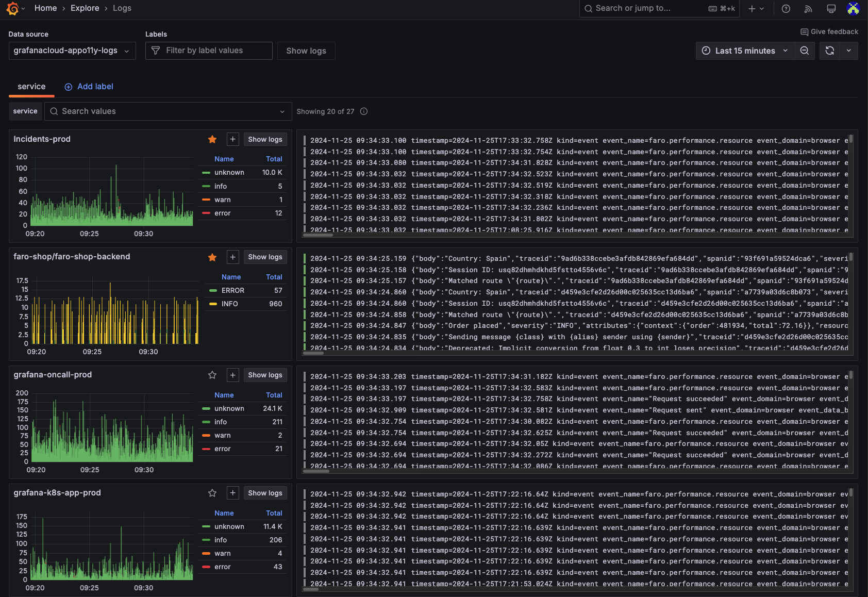
Task: Click the zoom out time range icon
Action: [x=804, y=51]
